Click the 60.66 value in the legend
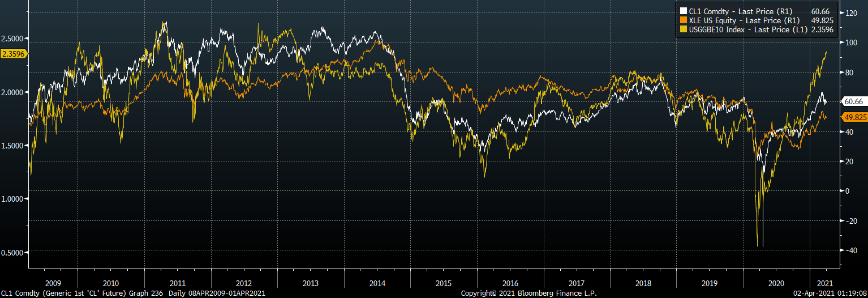Viewport: 868px width, 298px height. [822, 11]
